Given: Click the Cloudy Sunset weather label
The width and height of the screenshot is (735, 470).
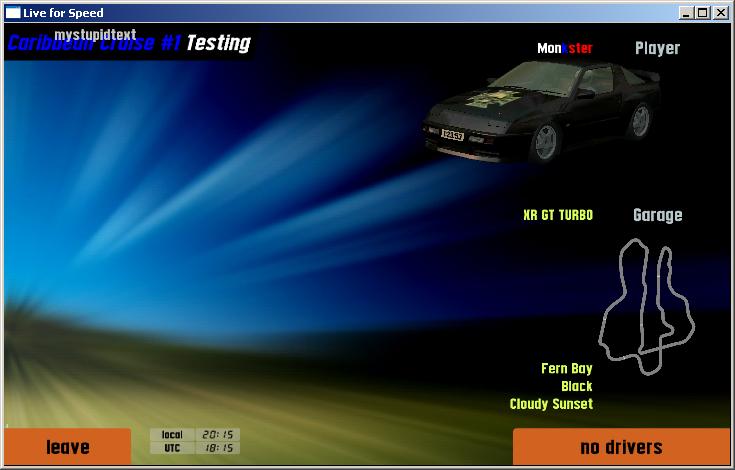Looking at the screenshot, I should pyautogui.click(x=551, y=404).
